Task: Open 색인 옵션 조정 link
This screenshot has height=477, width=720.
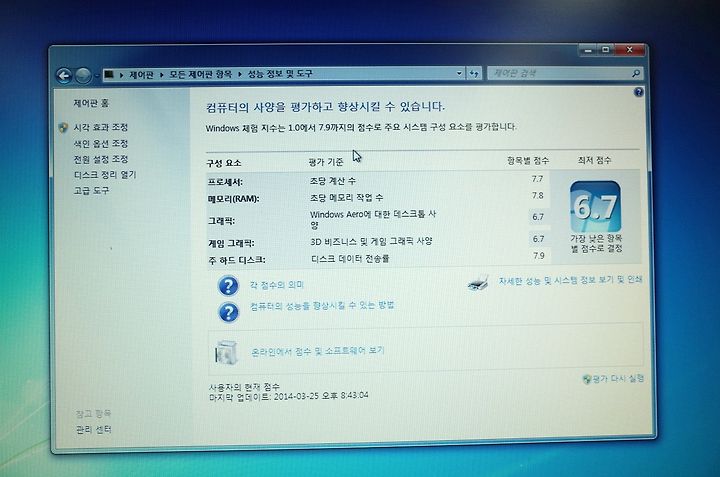Action: tap(101, 144)
